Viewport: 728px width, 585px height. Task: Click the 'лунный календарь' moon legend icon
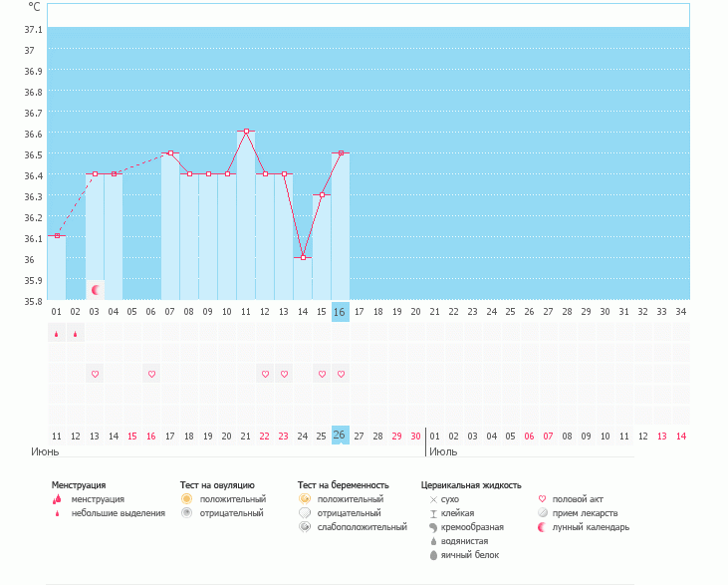click(543, 527)
